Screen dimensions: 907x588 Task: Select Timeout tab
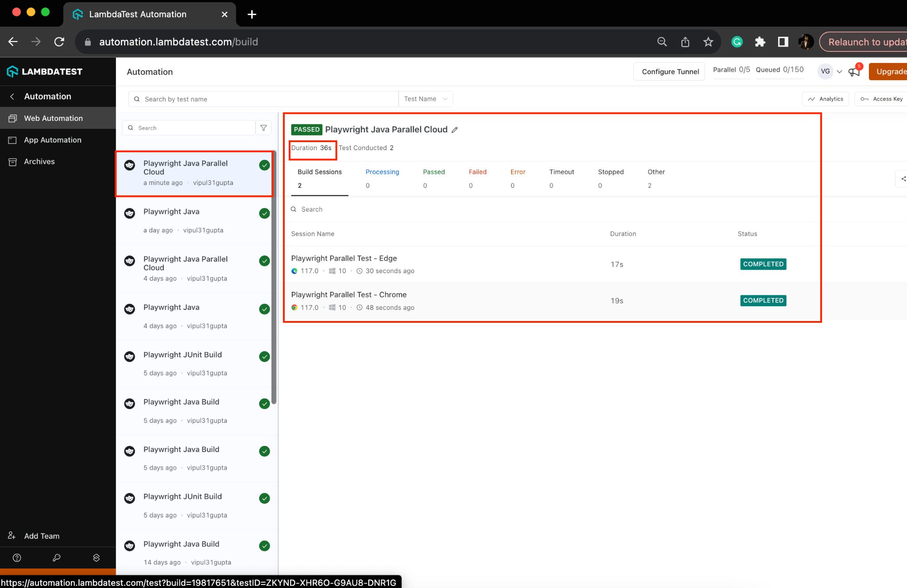(x=562, y=178)
